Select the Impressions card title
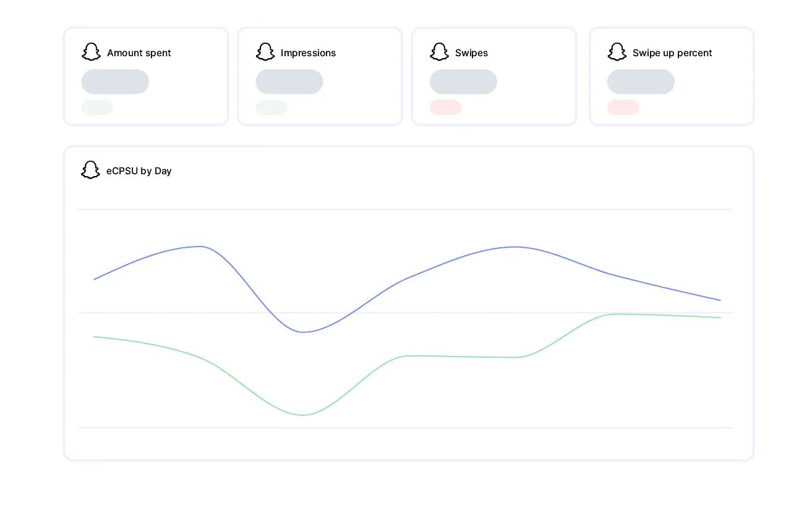The height and width of the screenshot is (532, 812). point(308,53)
